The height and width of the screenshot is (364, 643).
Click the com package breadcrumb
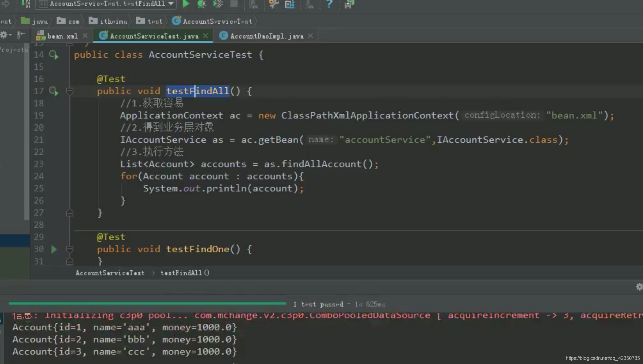68,21
